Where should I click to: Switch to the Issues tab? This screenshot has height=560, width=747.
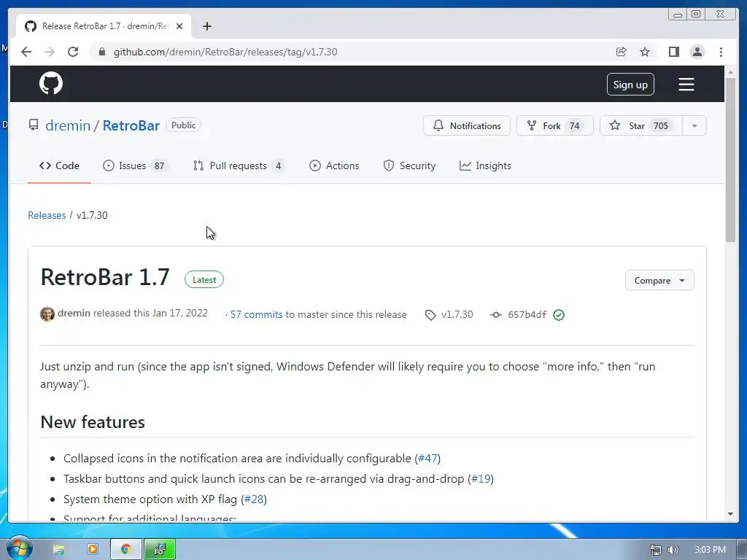135,166
